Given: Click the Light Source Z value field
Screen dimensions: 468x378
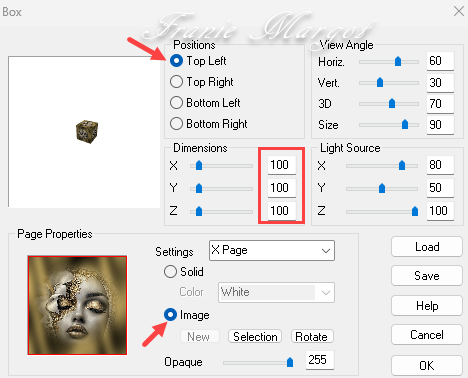Looking at the screenshot, I should point(440,211).
